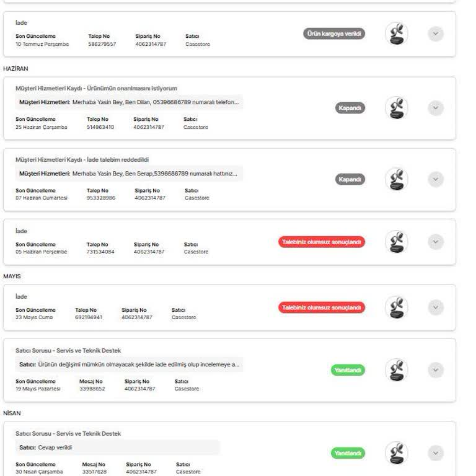This screenshot has width=476, height=476.
Task: Open product thumbnail for request 692184941
Action: pos(396,307)
